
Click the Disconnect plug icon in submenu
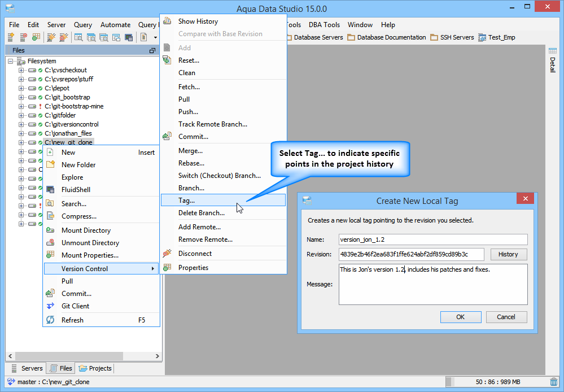pos(167,253)
